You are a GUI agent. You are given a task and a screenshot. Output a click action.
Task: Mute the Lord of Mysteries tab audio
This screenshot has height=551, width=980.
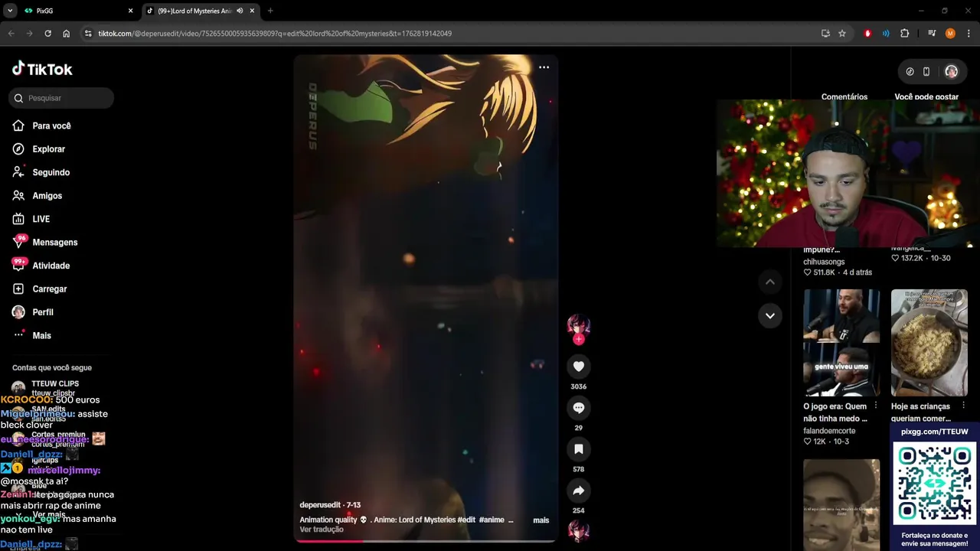tap(240, 11)
